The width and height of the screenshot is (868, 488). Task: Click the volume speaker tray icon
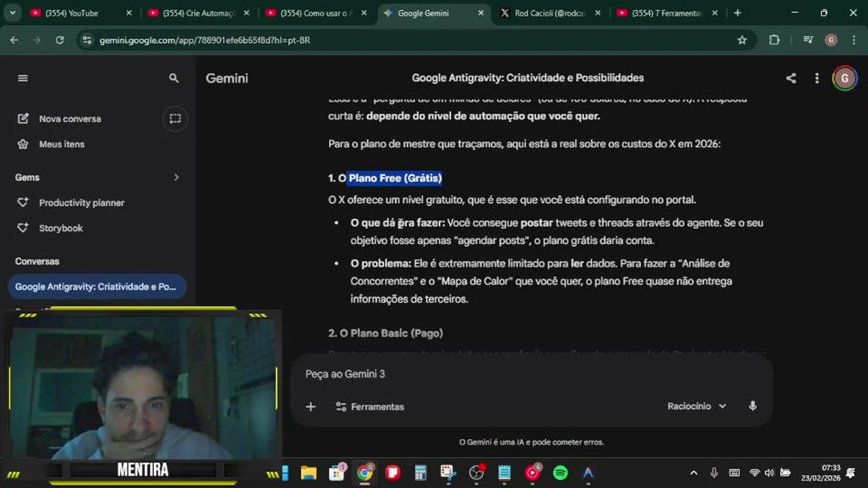click(x=769, y=472)
